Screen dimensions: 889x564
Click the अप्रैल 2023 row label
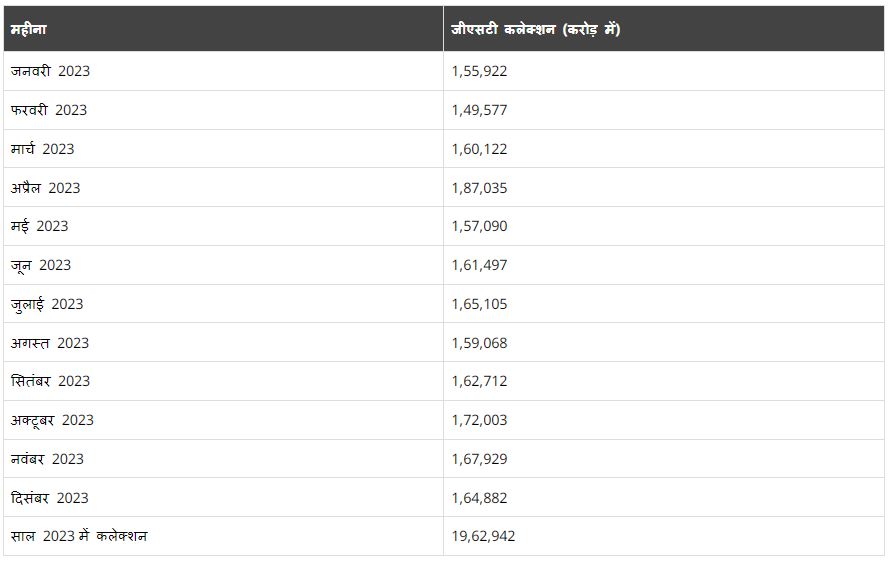[45, 188]
